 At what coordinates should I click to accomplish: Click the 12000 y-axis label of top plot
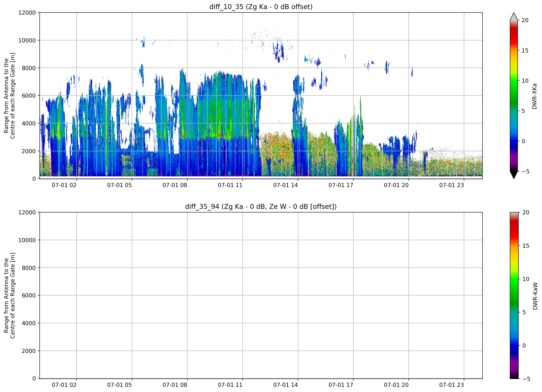27,13
